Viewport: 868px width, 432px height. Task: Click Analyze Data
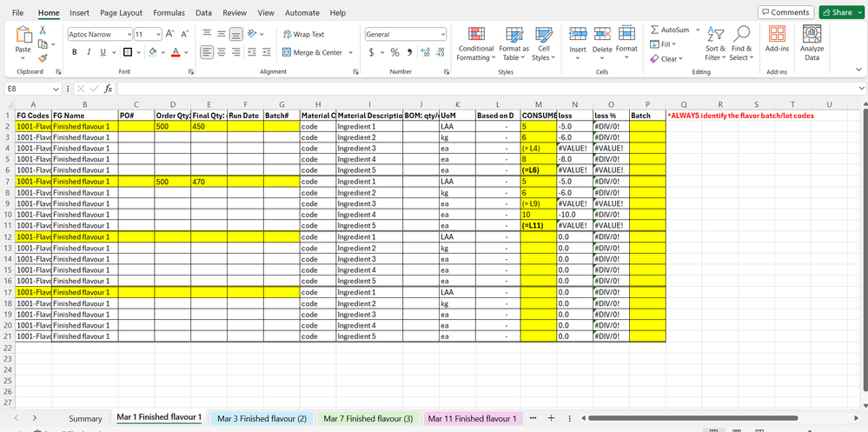[x=812, y=43]
